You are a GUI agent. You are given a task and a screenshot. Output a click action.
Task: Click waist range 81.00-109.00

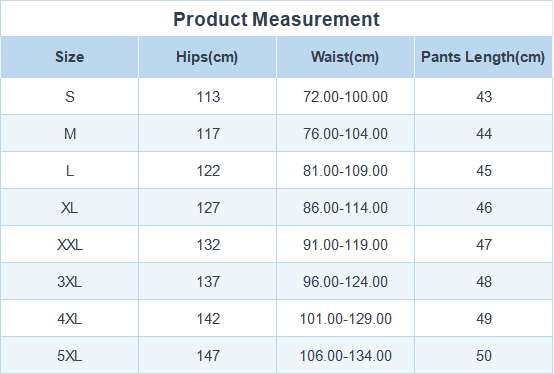pyautogui.click(x=345, y=171)
